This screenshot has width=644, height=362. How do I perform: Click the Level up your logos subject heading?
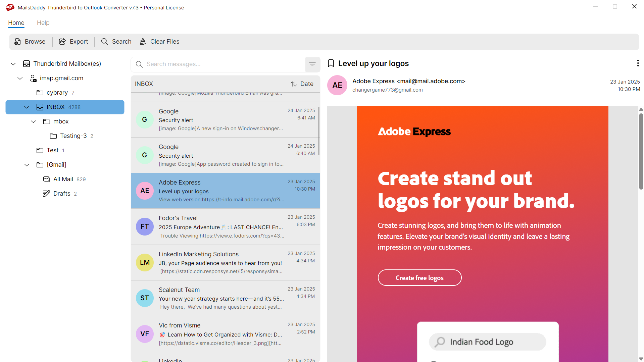(x=374, y=63)
